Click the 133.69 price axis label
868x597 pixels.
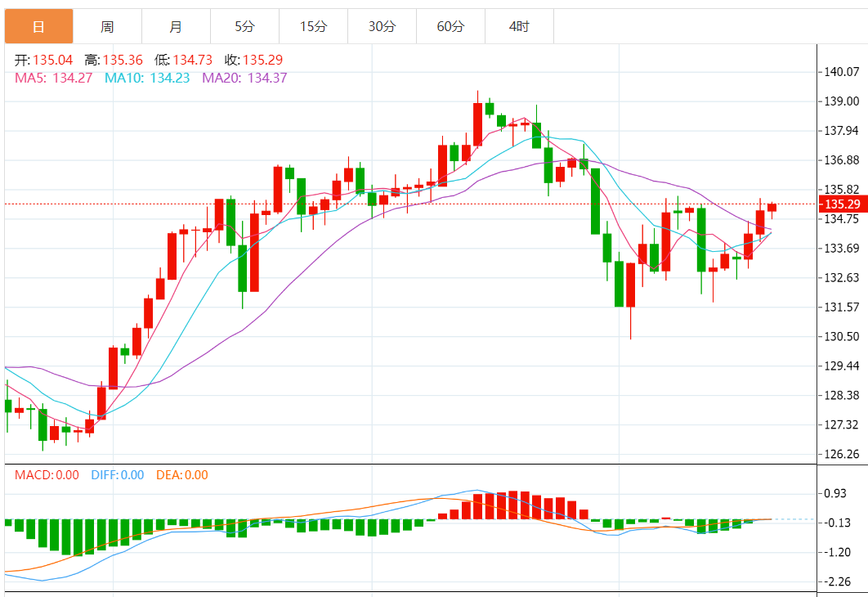(841, 248)
